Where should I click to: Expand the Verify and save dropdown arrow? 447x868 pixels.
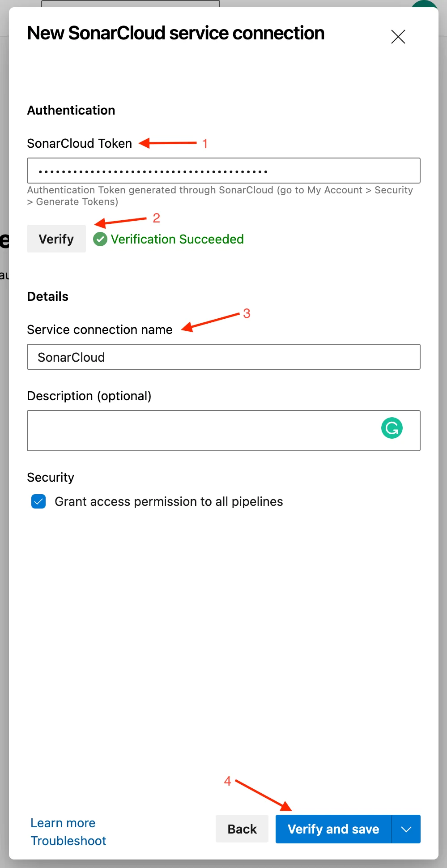coord(406,829)
